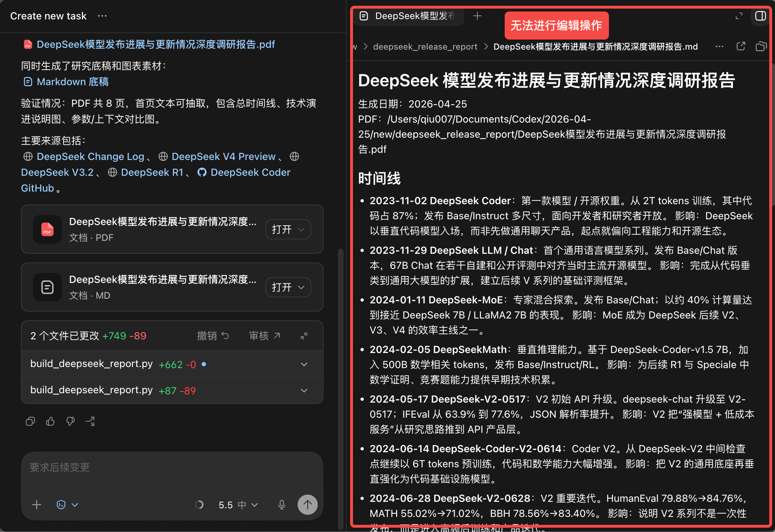
Task: Click the microphone voice input icon
Action: coord(282,505)
